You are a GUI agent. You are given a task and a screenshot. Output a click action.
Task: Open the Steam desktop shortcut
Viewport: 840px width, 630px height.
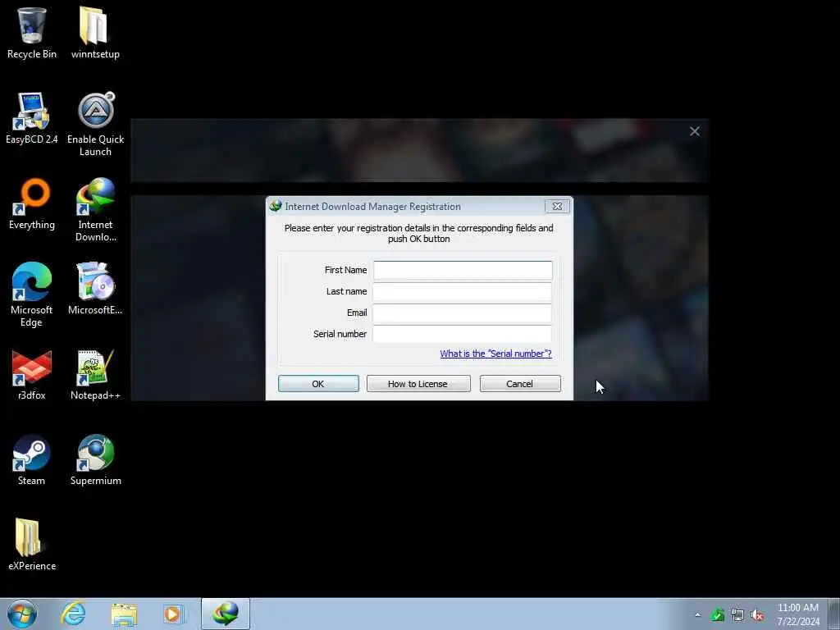pyautogui.click(x=32, y=459)
